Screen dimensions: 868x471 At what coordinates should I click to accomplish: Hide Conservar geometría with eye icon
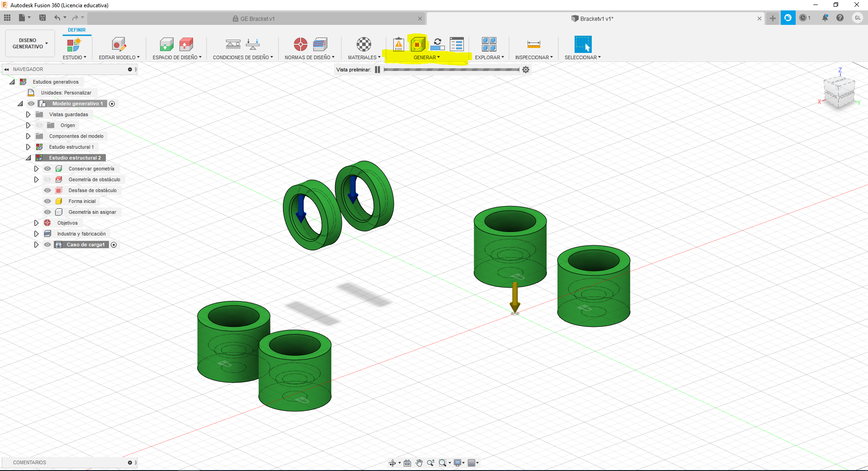coord(47,169)
